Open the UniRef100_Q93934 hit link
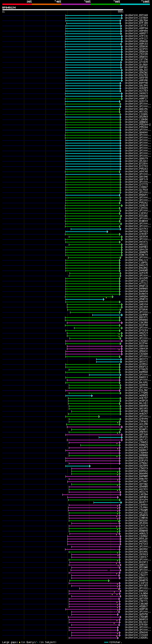Viewport: 152px width, 644px height. pyautogui.click(x=137, y=237)
